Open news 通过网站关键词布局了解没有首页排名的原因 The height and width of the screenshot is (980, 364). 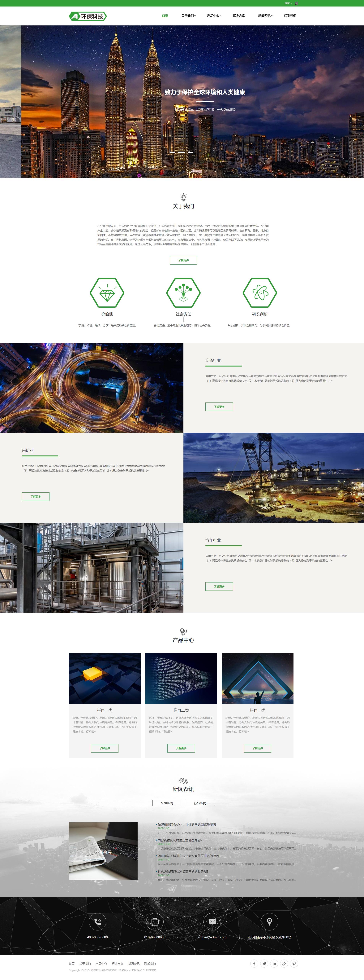(x=188, y=856)
